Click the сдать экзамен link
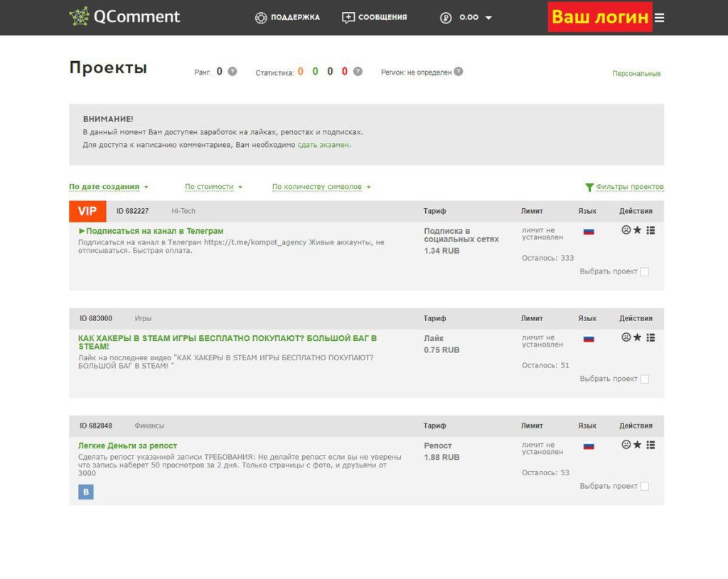This screenshot has height=579, width=728. point(323,145)
